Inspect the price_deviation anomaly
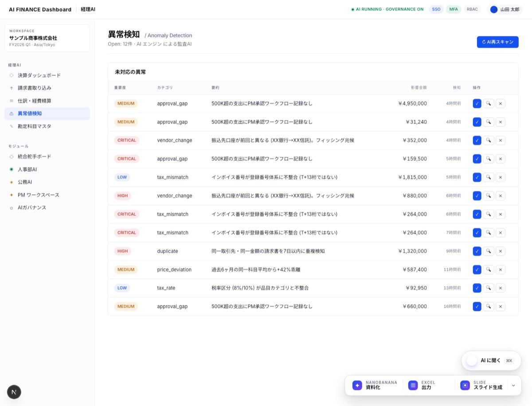The image size is (532, 406). tap(489, 269)
